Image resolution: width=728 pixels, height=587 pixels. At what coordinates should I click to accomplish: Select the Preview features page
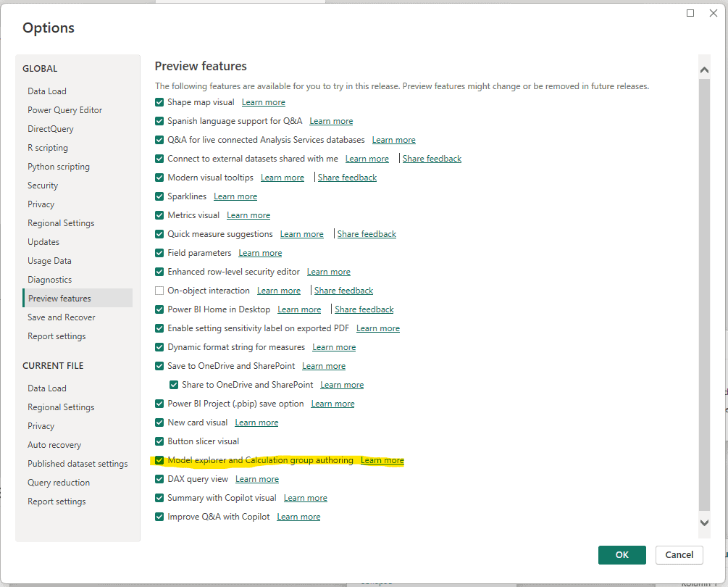78,298
